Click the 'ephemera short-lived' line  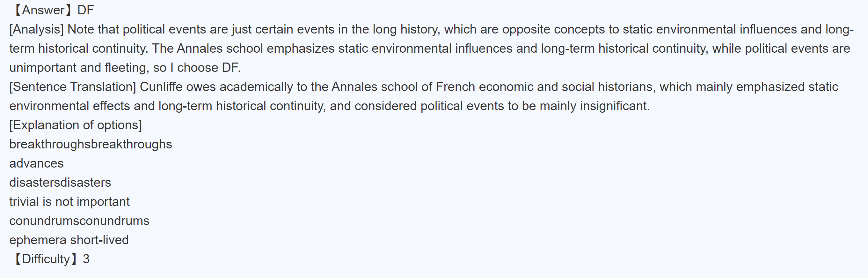pos(69,240)
